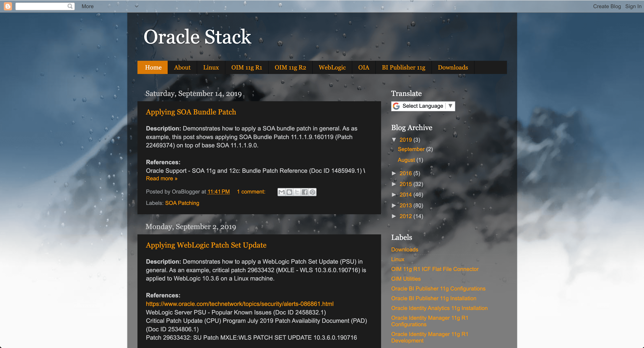This screenshot has height=348, width=644.
Task: Expand the 2016 blog archive
Action: coord(394,173)
